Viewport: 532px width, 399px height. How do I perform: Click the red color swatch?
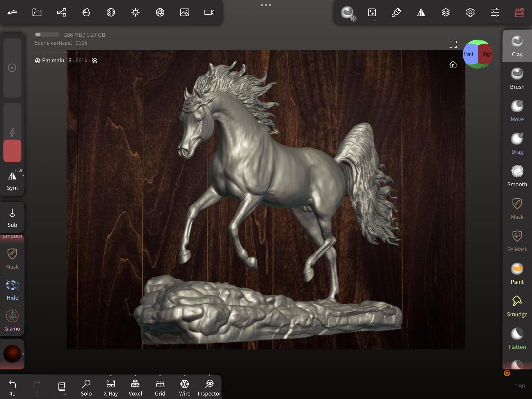[12, 151]
